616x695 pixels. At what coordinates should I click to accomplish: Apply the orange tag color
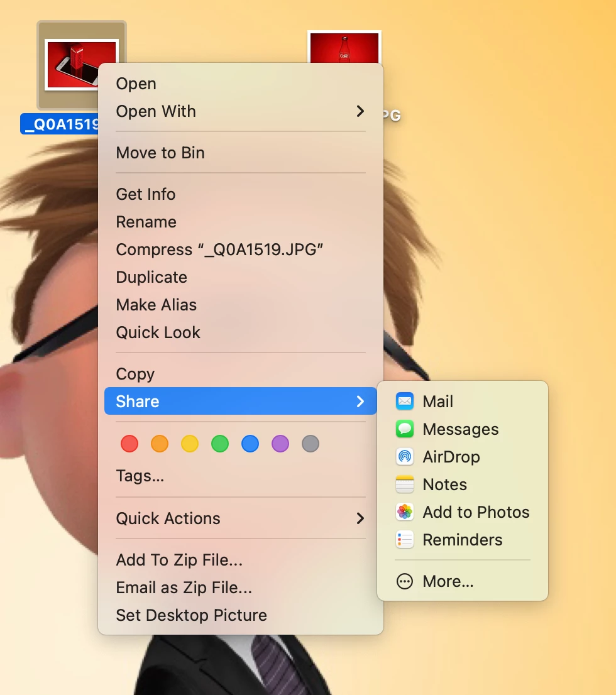click(x=160, y=444)
